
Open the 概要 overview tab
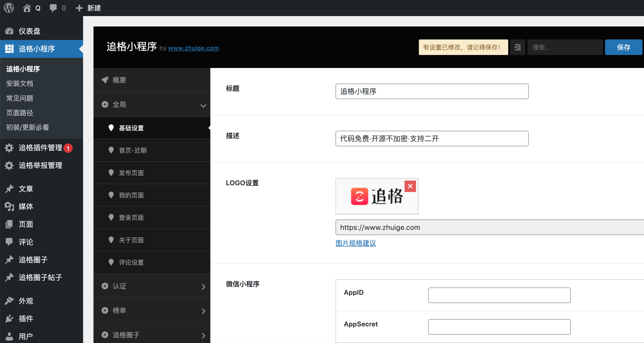[152, 80]
